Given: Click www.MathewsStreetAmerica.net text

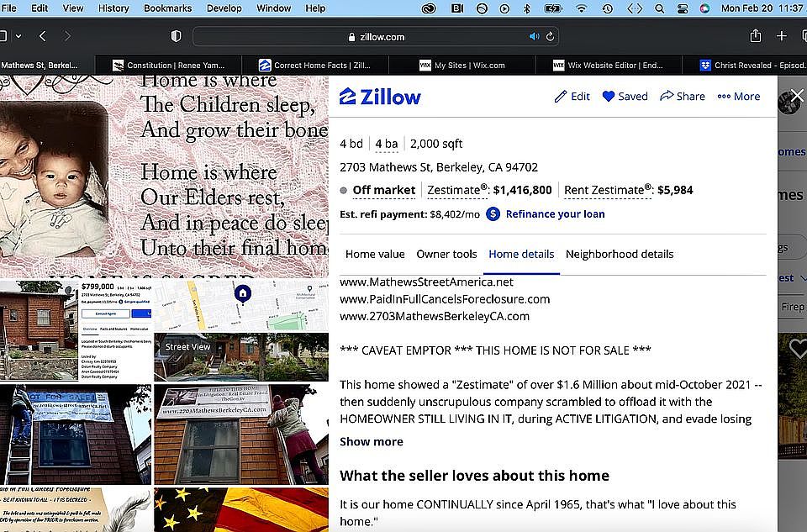Looking at the screenshot, I should [x=426, y=282].
